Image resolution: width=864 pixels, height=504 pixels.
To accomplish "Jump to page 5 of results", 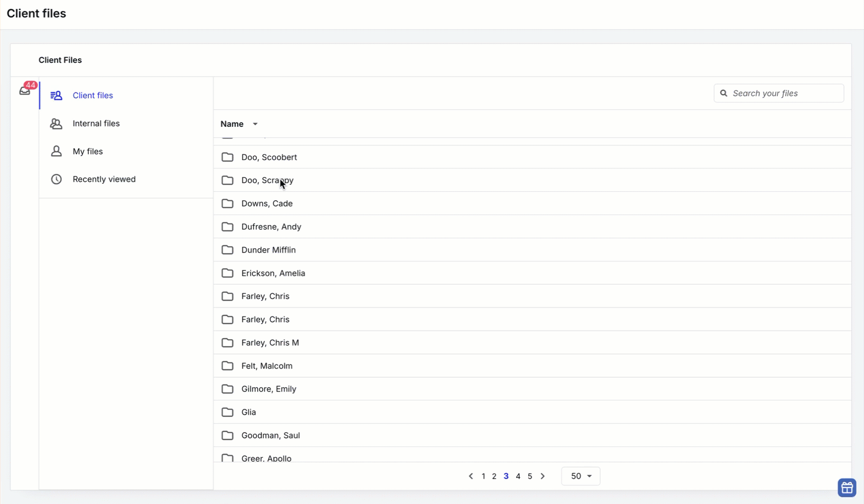I will (x=530, y=476).
